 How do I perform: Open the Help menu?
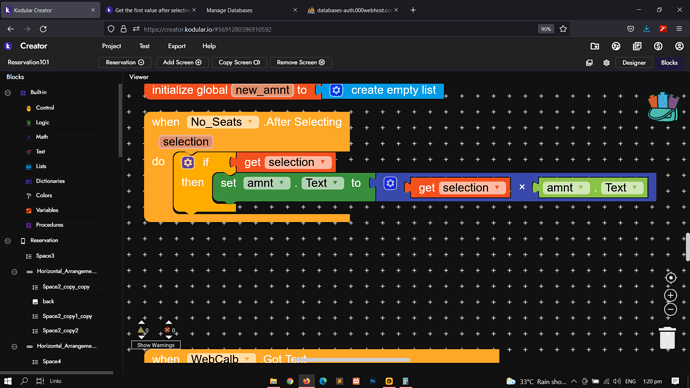point(209,46)
